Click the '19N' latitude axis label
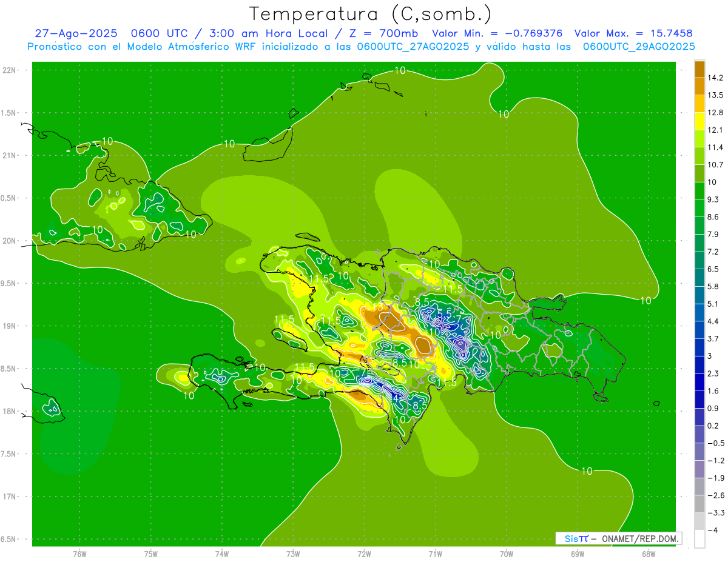Image resolution: width=728 pixels, height=562 pixels. (x=9, y=326)
